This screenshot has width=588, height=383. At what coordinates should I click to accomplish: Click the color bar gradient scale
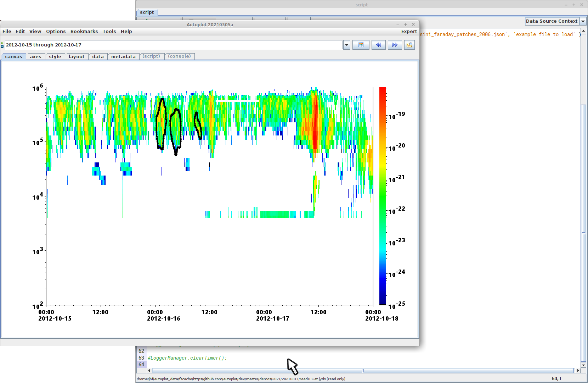[383, 196]
